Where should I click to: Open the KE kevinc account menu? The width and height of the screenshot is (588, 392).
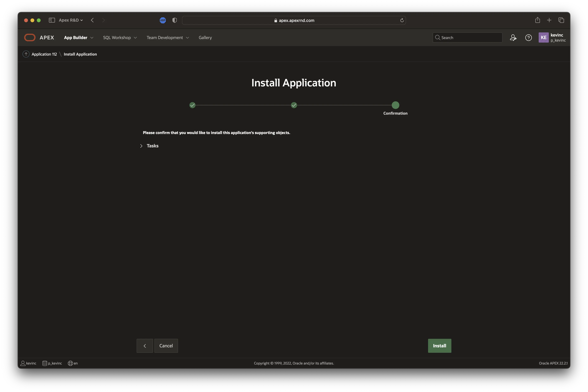coord(552,37)
